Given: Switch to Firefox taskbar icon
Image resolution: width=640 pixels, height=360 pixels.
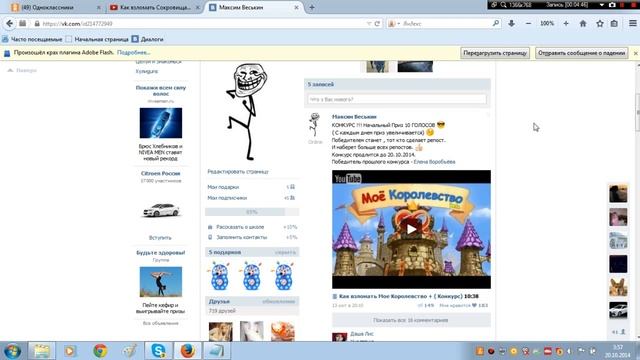Looking at the screenshot, I should pyautogui.click(x=188, y=351).
